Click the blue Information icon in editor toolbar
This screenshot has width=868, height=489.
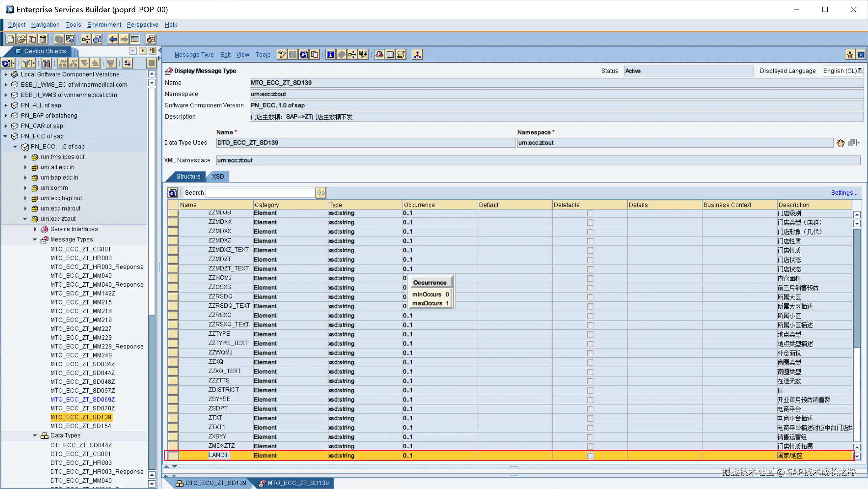point(330,54)
